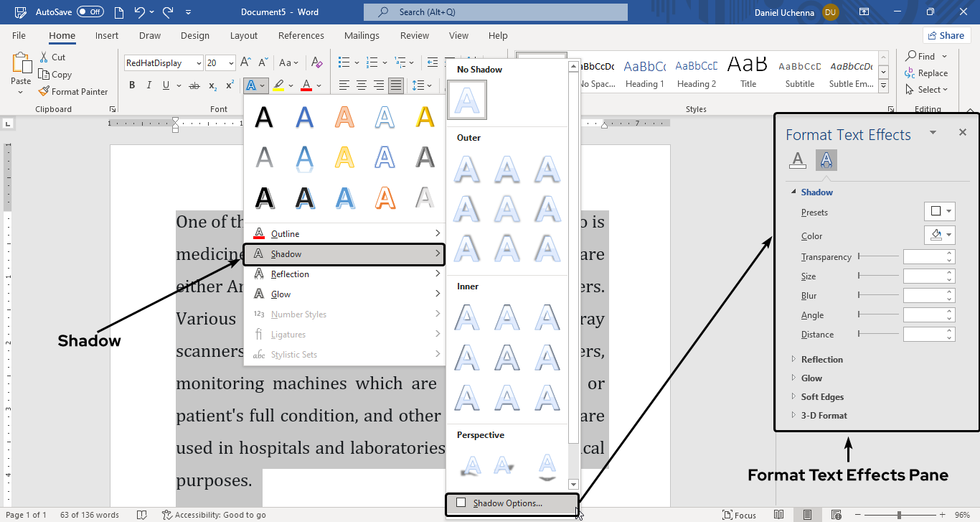
Task: Click the Transparency value input field
Action: pos(924,257)
